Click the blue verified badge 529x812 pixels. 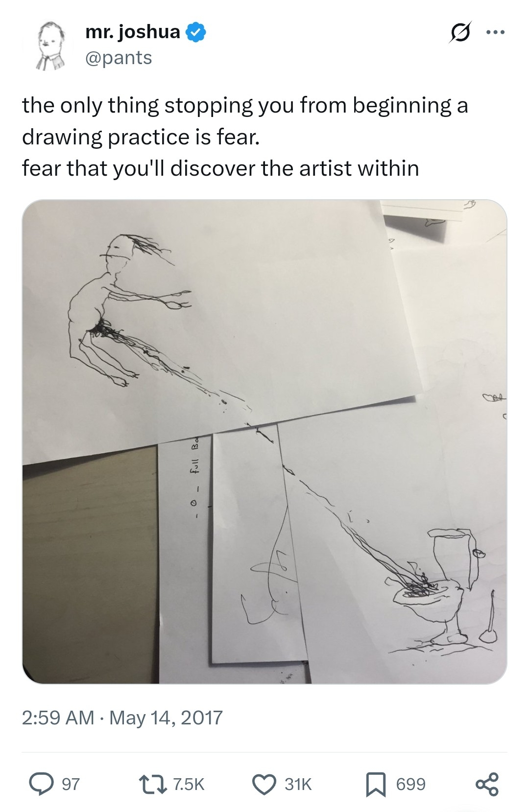196,32
